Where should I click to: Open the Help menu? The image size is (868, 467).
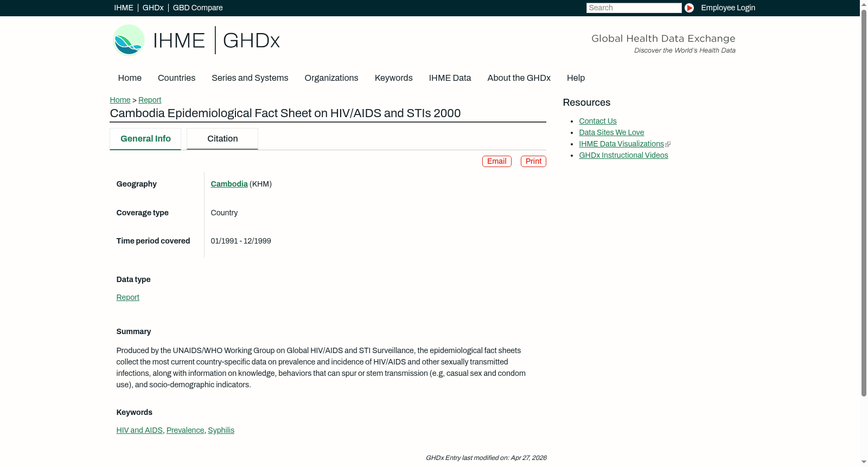pos(576,78)
